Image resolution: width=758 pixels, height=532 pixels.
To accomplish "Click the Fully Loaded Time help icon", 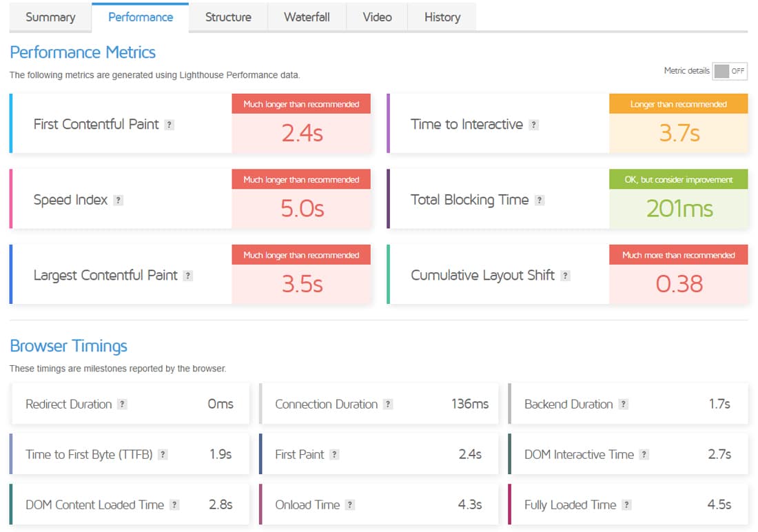I will point(627,505).
